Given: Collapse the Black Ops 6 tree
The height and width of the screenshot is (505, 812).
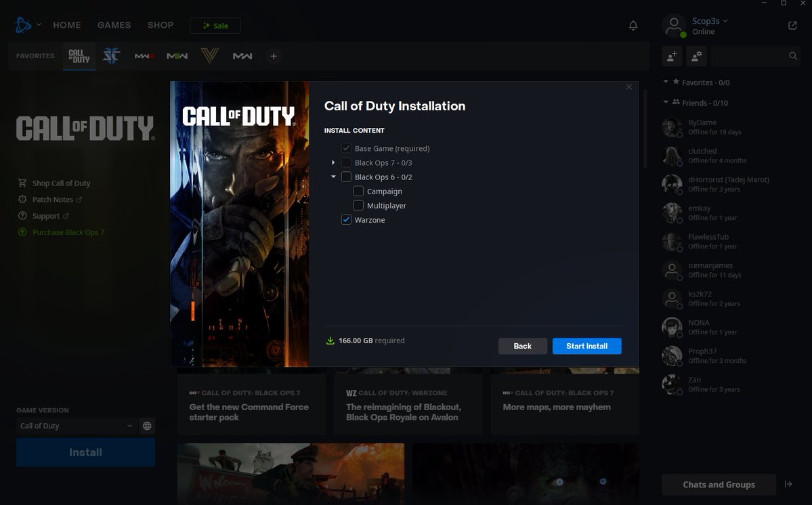Looking at the screenshot, I should coord(333,177).
